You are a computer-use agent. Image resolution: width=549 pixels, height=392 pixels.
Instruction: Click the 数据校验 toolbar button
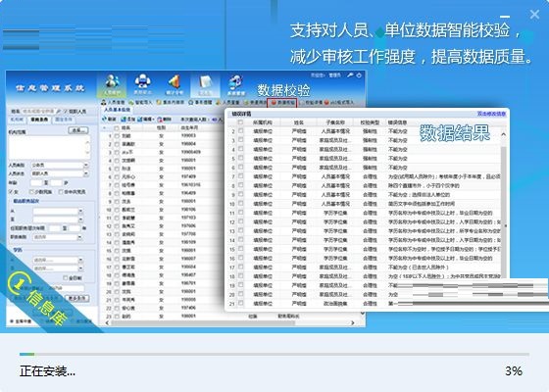point(282,102)
